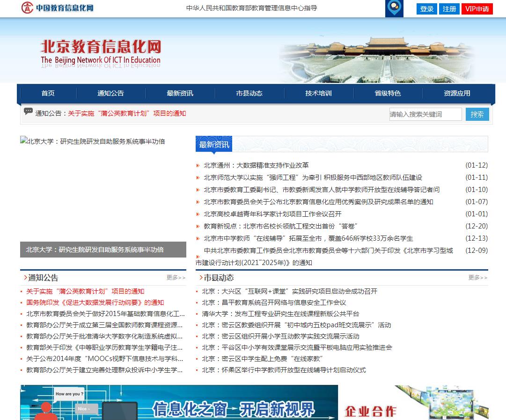This screenshot has height=420, width=506.
Task: Open 资源应用 navigation menu item
Action: point(457,93)
